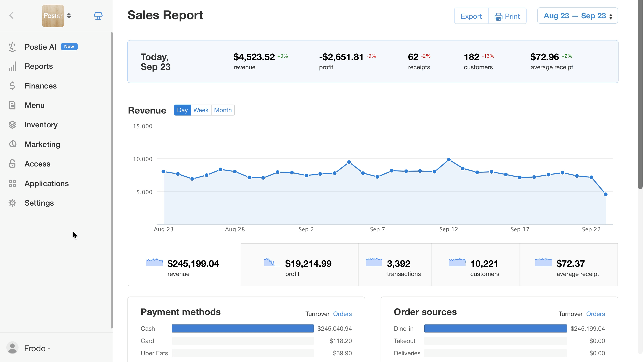Click the Access padlock icon
This screenshot has width=644, height=362.
tap(12, 164)
